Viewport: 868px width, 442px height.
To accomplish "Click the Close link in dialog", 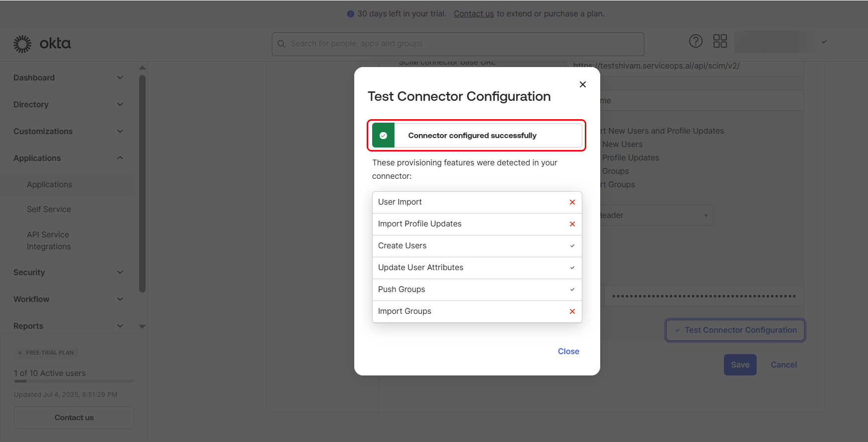I will coord(568,351).
